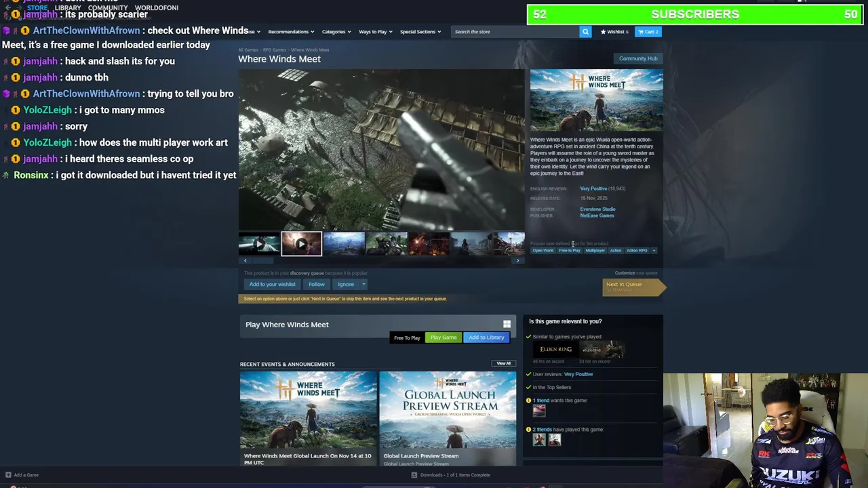Click Add to your wishlist button
This screenshot has height=488, width=868.
tap(272, 285)
